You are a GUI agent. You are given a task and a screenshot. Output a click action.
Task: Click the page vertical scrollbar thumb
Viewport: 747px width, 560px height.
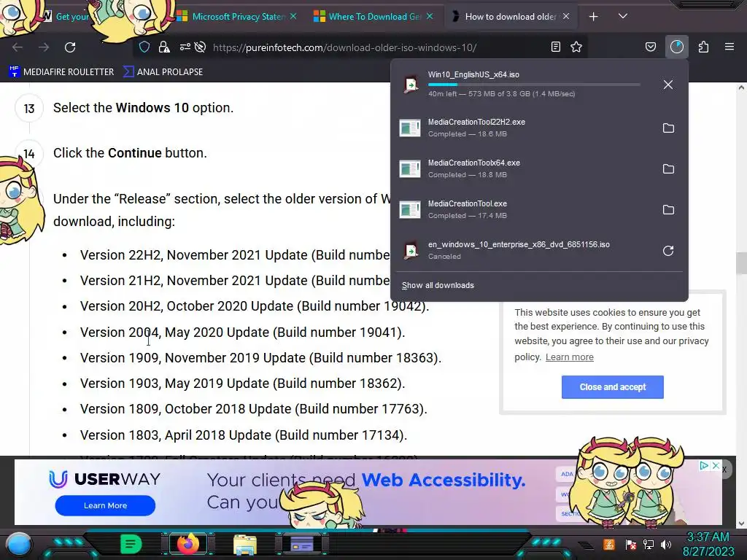click(x=741, y=263)
